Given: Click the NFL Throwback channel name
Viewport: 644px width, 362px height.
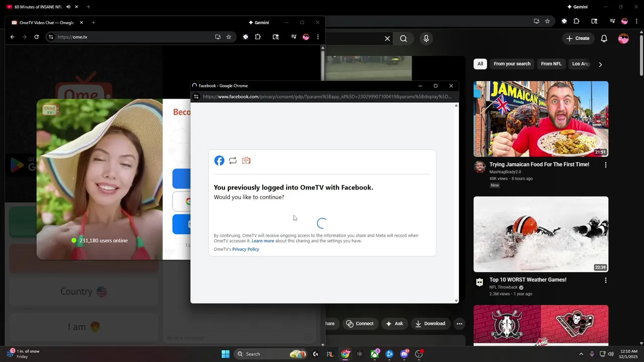Looking at the screenshot, I should (503, 288).
